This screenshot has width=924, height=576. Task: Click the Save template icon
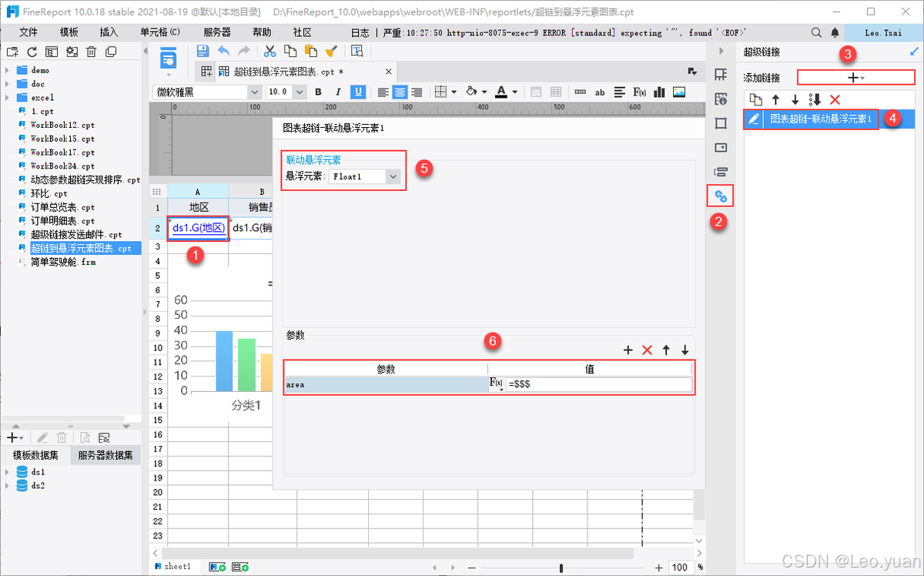pos(203,51)
